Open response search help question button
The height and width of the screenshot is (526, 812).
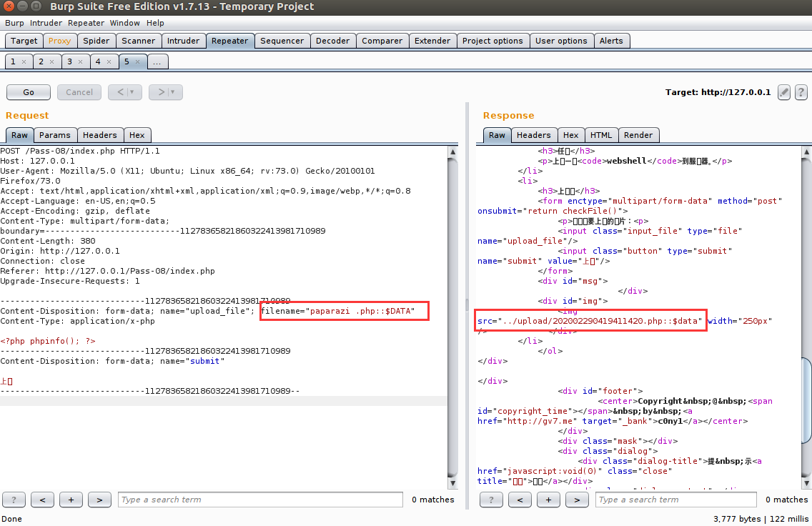(492, 500)
